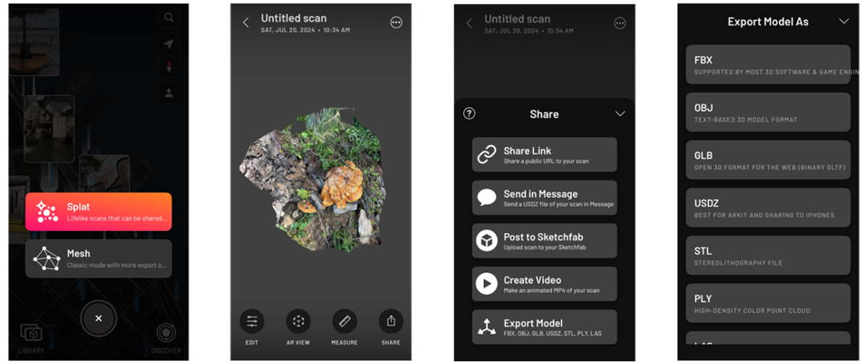Choose Share Link option
This screenshot has height=362, width=868.
pos(545,155)
